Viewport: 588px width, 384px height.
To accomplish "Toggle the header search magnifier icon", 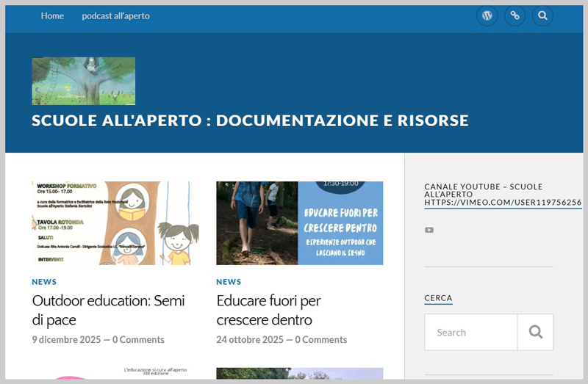I will coord(542,15).
